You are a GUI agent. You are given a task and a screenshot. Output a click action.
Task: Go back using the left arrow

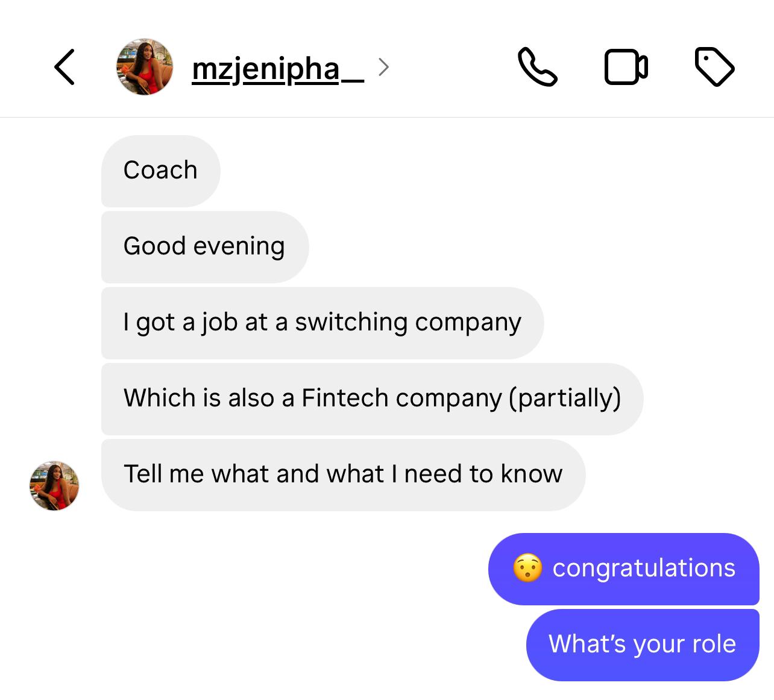[64, 66]
